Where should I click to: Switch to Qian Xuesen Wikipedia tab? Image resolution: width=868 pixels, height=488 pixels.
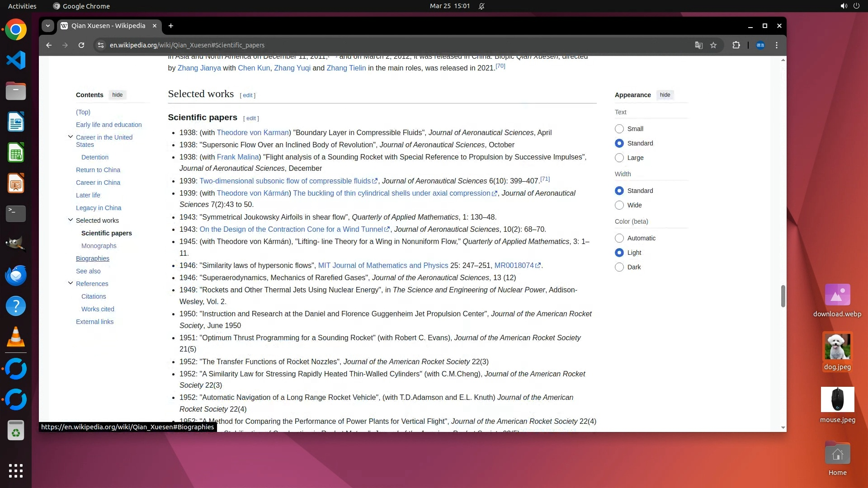(108, 26)
